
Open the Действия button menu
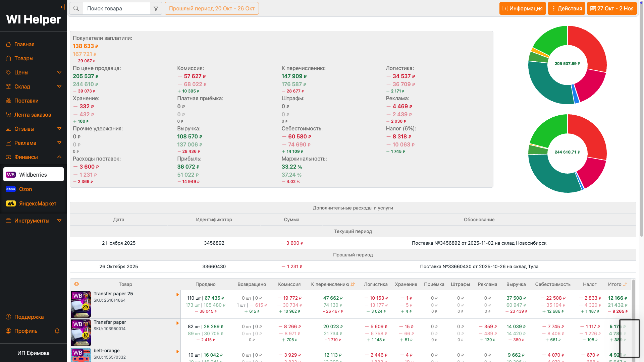point(566,8)
